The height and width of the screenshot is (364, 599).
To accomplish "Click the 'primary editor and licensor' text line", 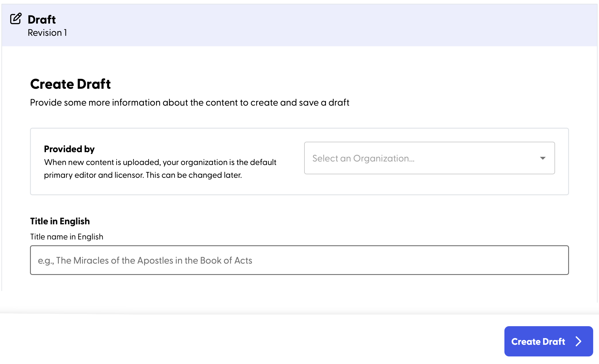I will pyautogui.click(x=143, y=175).
